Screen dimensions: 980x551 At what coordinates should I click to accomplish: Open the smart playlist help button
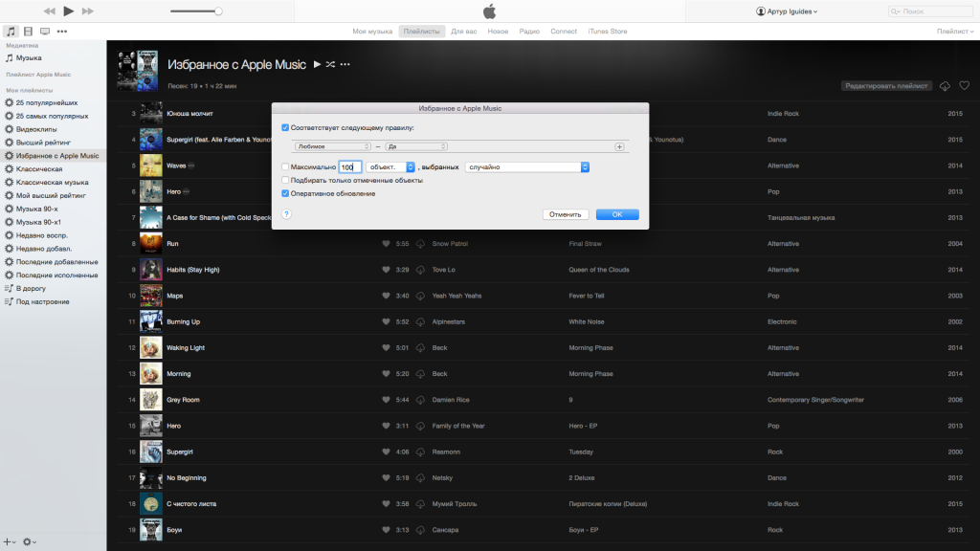[286, 214]
